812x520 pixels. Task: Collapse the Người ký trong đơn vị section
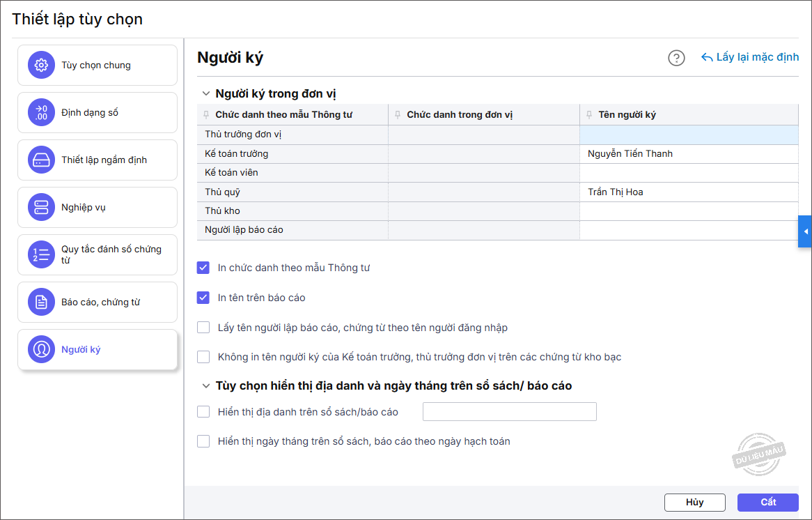click(205, 93)
